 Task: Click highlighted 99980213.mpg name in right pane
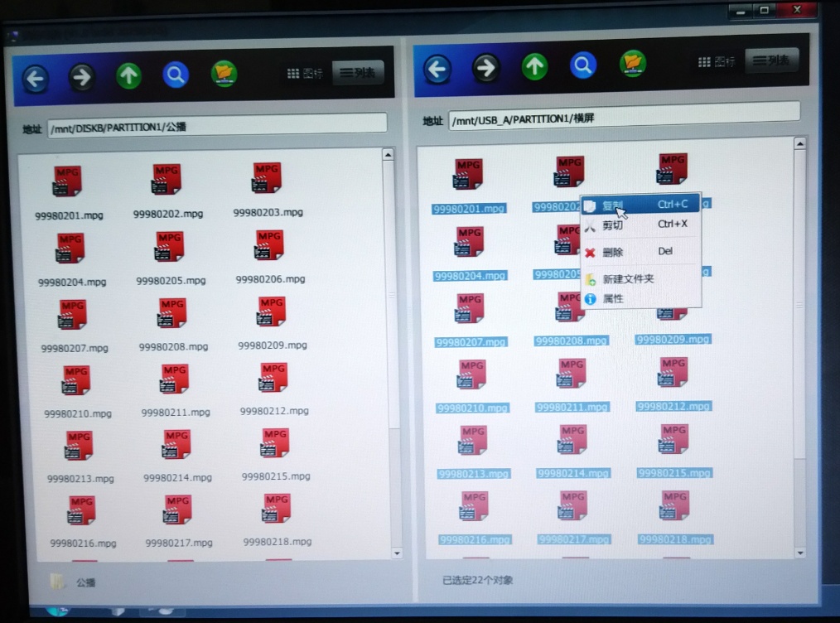click(473, 474)
